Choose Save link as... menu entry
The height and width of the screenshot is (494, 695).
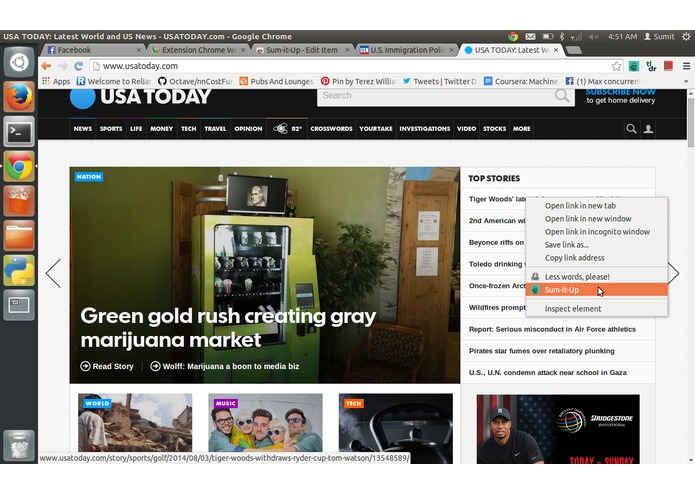[x=597, y=245]
